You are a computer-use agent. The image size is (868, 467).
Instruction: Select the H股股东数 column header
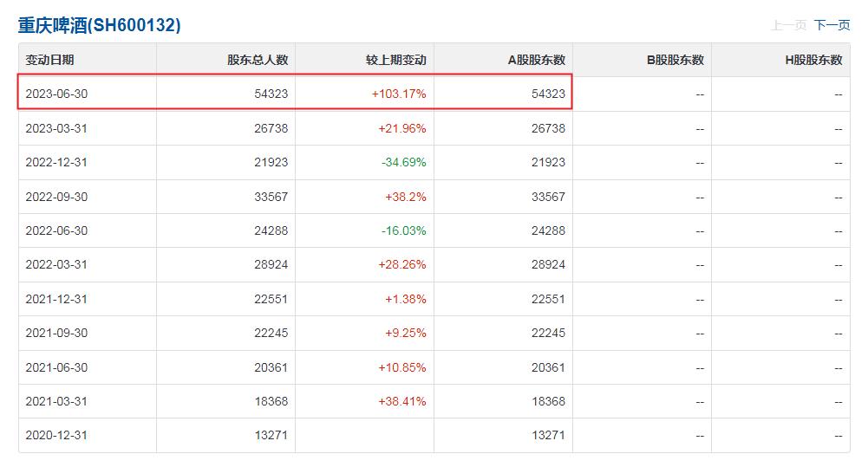click(813, 60)
